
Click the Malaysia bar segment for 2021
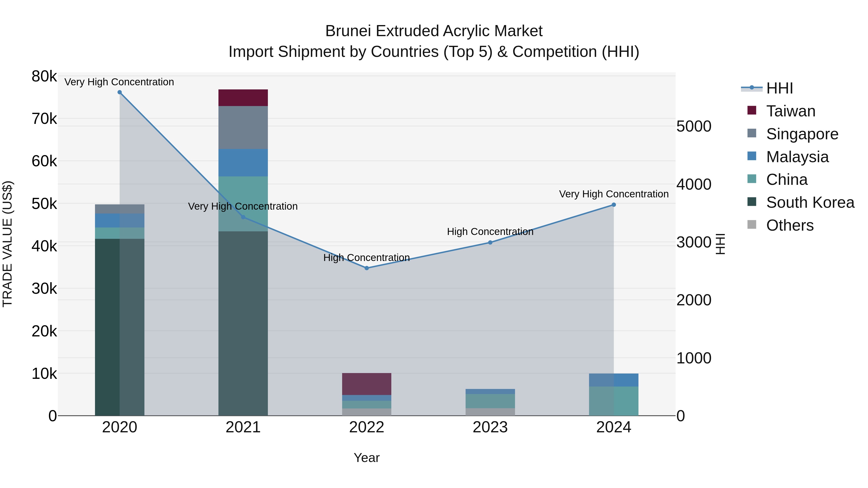[243, 163]
